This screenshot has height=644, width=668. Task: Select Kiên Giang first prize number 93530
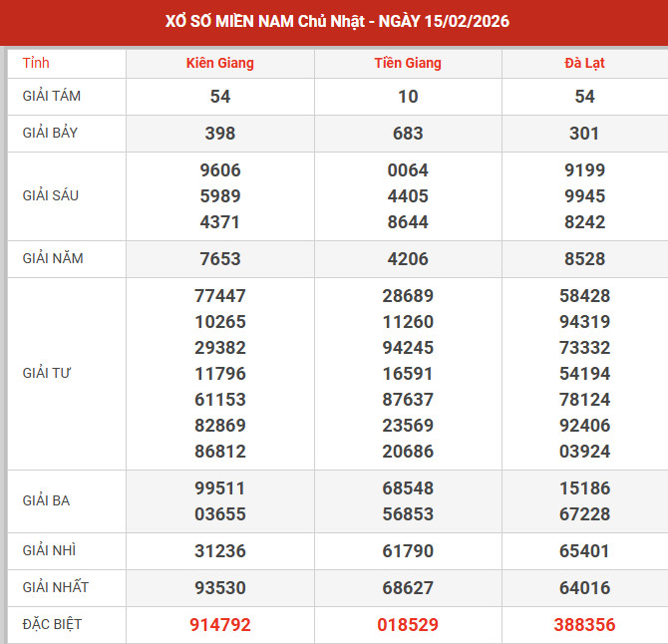click(220, 588)
